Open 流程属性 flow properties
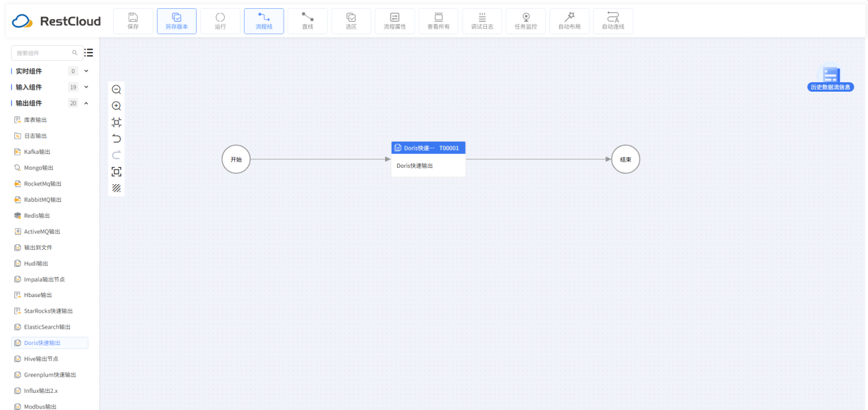The width and height of the screenshot is (868, 410). coord(395,21)
